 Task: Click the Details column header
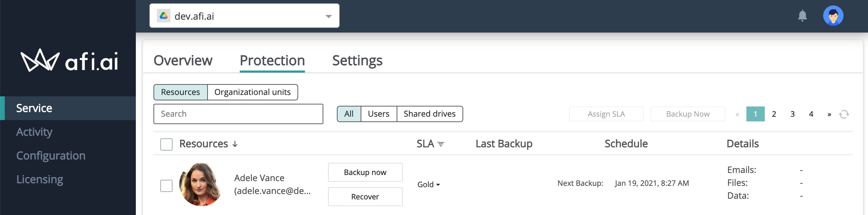click(743, 144)
